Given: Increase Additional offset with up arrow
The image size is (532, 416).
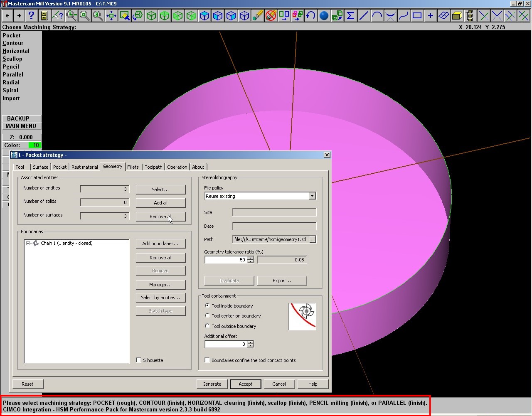Looking at the screenshot, I should click(250, 342).
